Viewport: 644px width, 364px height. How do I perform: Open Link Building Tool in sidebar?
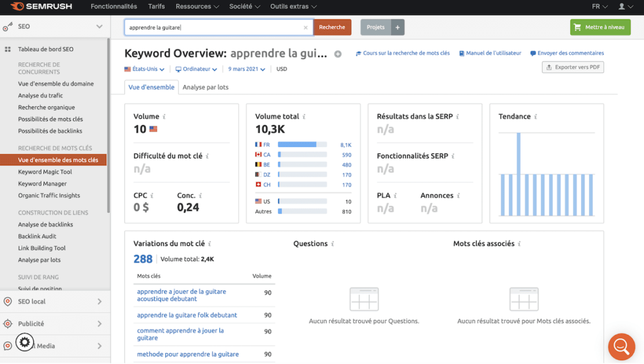42,248
